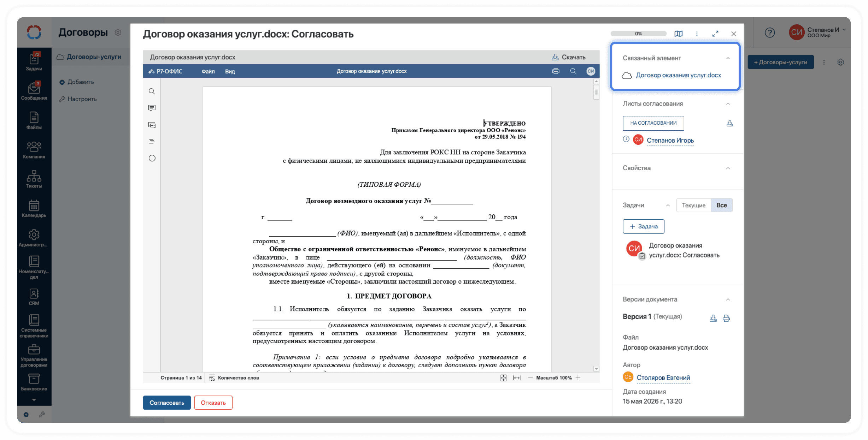Open Сообщения in the left sidebar
The height and width of the screenshot is (440, 868).
[34, 90]
